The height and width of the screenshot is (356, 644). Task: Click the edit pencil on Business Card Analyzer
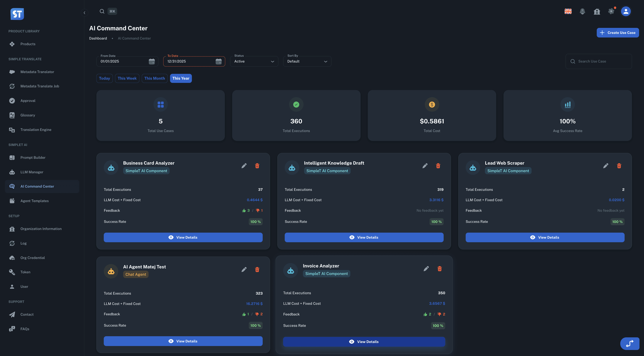[244, 166]
